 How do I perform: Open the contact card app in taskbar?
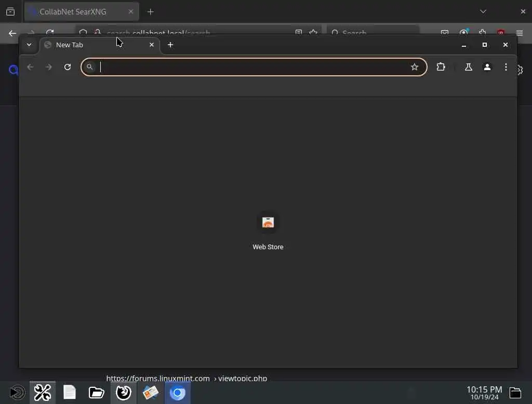(151, 393)
